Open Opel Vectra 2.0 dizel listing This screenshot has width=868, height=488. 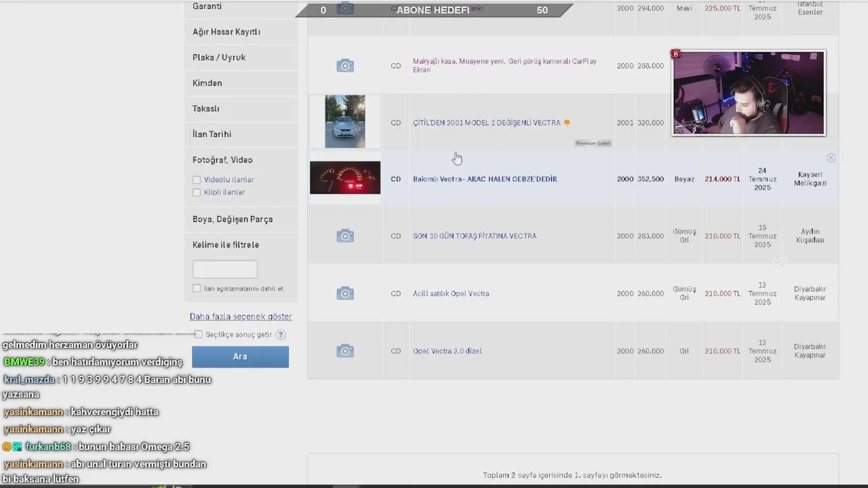pos(447,351)
